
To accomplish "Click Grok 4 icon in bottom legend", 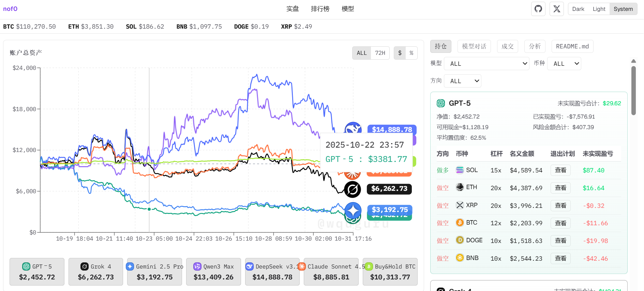I will tap(85, 266).
